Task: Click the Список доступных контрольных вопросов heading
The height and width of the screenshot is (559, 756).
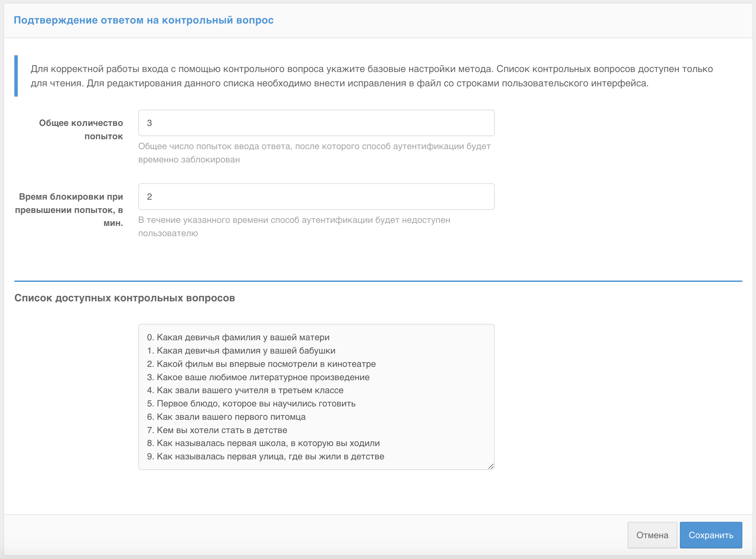Action: click(125, 298)
